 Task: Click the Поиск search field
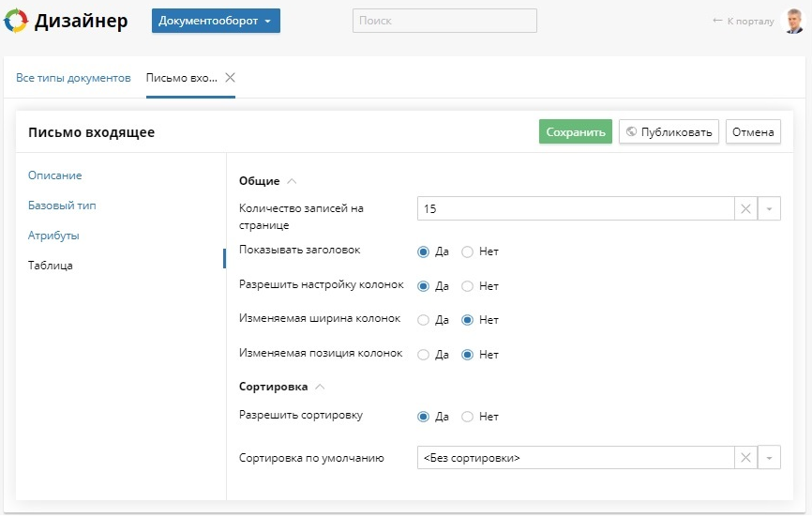coord(444,21)
